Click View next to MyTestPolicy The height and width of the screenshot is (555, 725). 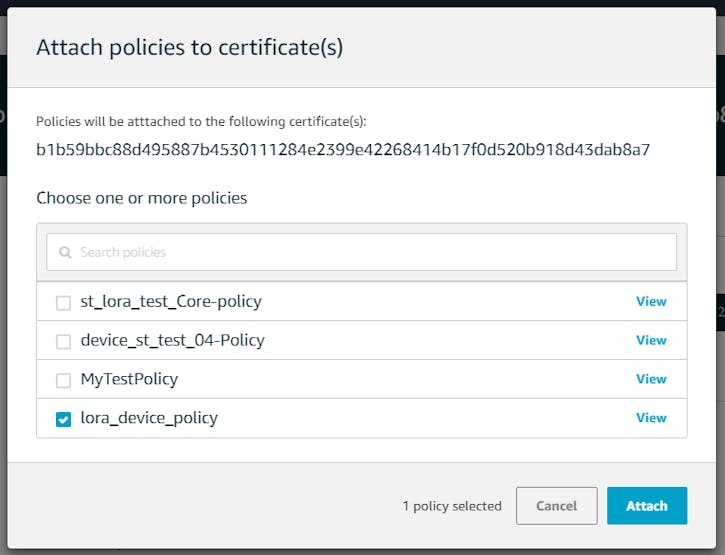tap(651, 379)
